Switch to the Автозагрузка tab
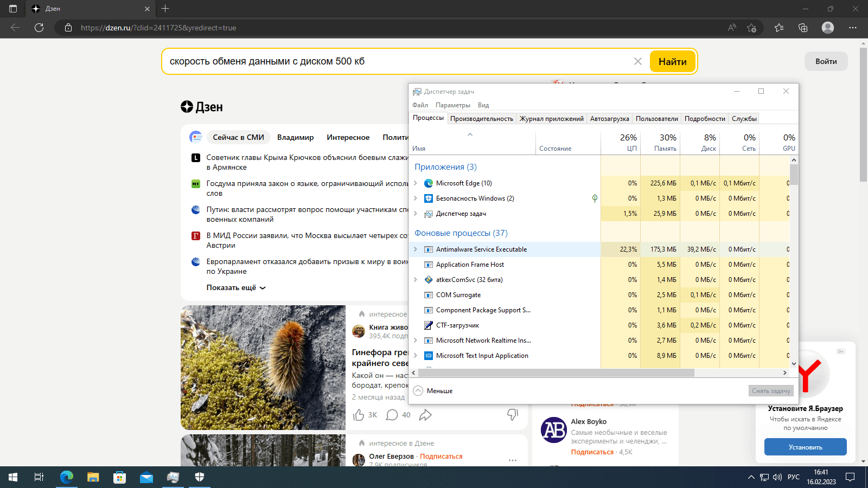This screenshot has height=488, width=868. (x=610, y=119)
